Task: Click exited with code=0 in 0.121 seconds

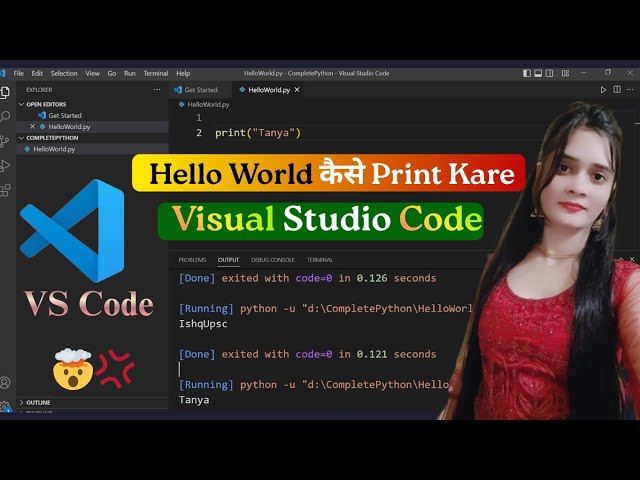Action: 329,354
